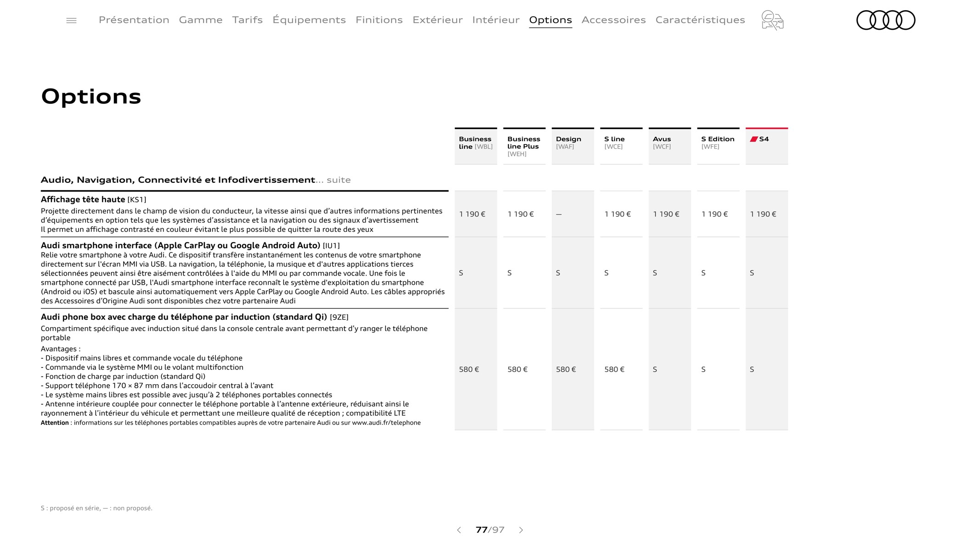This screenshot has width=980, height=551.
Task: Click the car dealer contact icon
Action: (x=772, y=20)
